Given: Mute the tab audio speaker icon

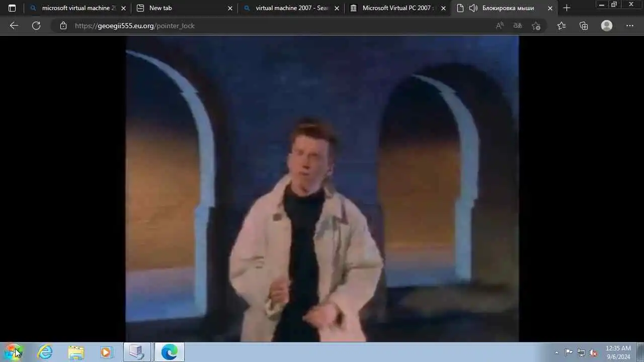Looking at the screenshot, I should [473, 8].
